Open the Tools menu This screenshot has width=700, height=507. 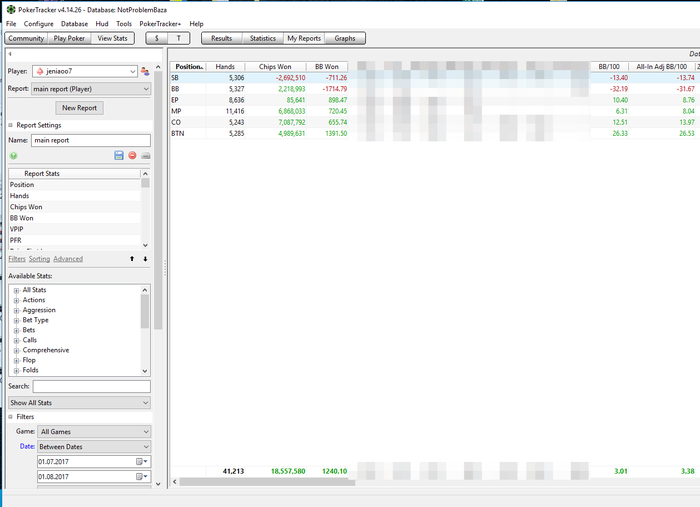tap(124, 24)
